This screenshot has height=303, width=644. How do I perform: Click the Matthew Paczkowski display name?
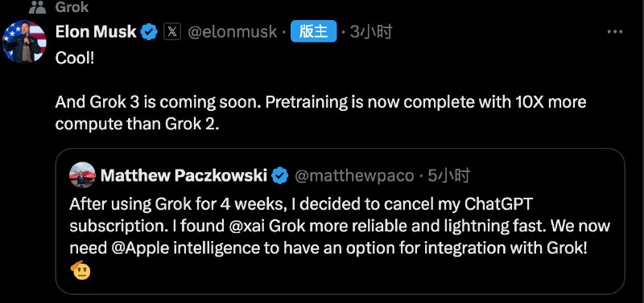click(x=184, y=175)
